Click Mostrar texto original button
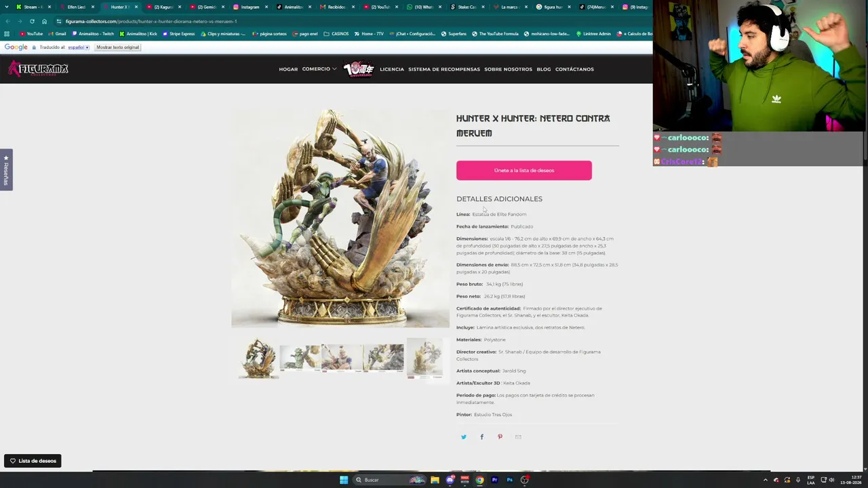 pyautogui.click(x=117, y=47)
